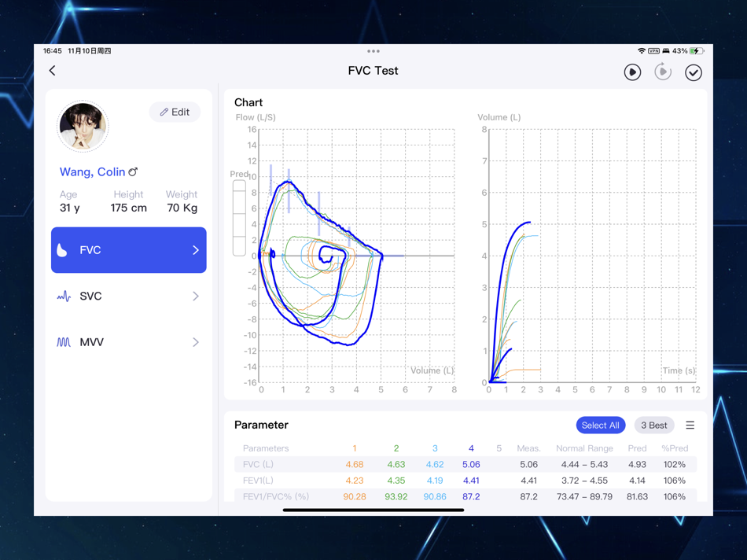747x560 pixels.
Task: Click the 16:45 clock in status bar
Action: click(x=53, y=51)
